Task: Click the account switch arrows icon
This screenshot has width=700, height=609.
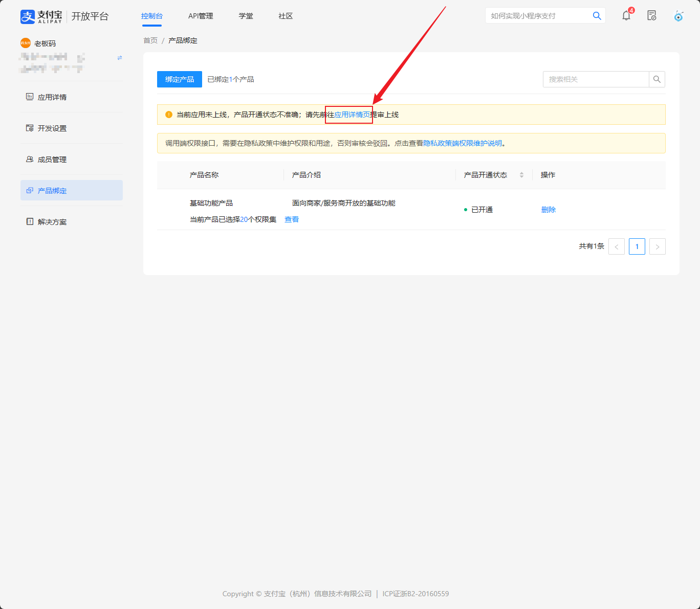Action: (120, 58)
